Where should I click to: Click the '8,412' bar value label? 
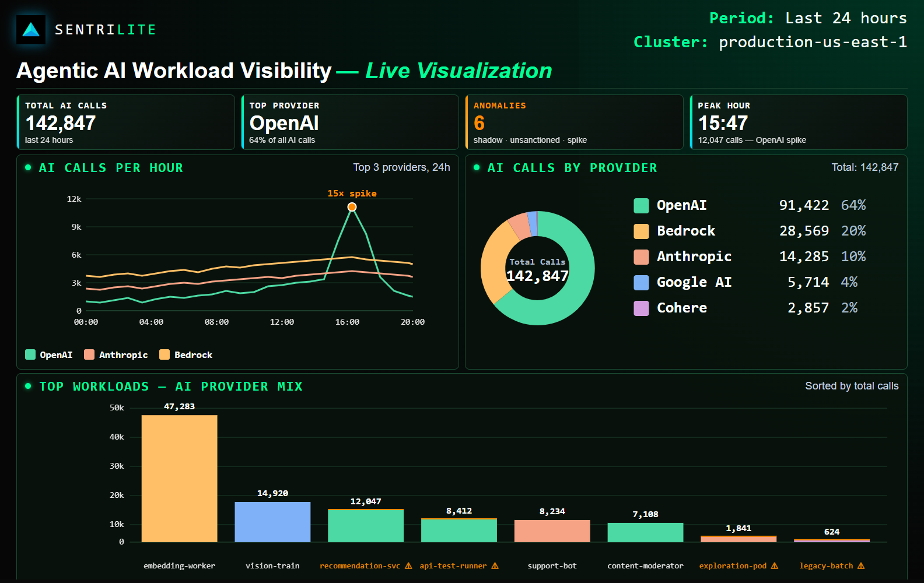(x=459, y=511)
